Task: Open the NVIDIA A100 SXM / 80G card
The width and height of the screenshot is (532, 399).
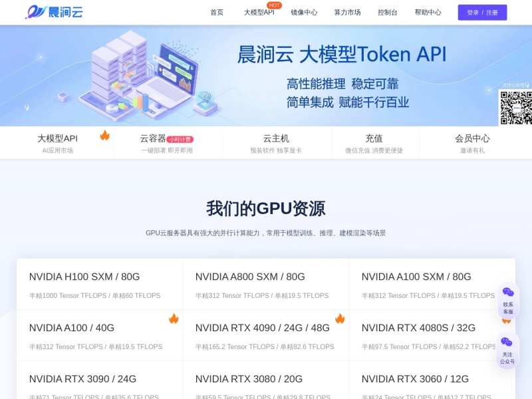Action: tap(432, 284)
